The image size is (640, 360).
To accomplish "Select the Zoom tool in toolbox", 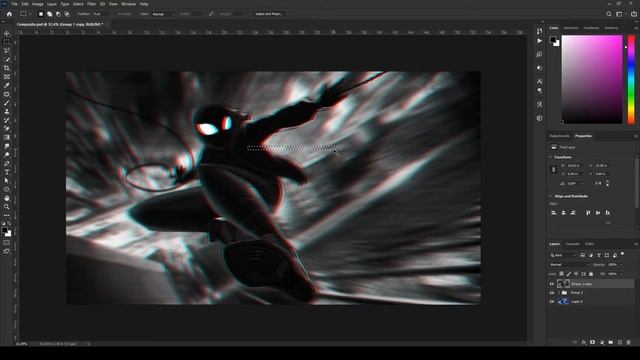I will tap(7, 207).
